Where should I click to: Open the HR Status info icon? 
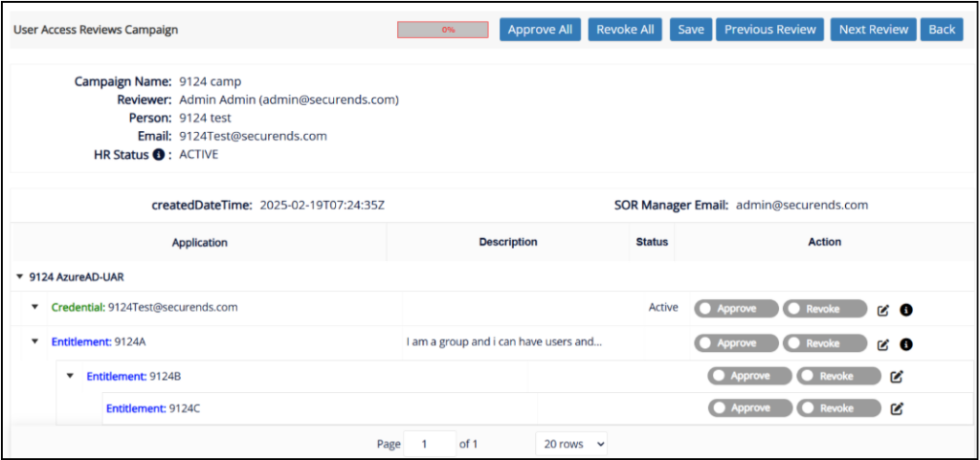(159, 155)
